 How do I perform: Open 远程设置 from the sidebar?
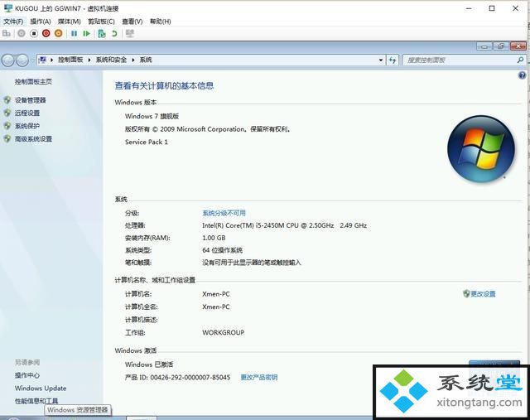click(27, 113)
